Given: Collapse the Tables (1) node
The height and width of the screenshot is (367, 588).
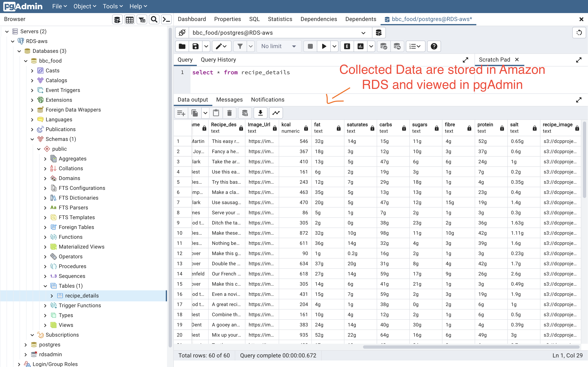Looking at the screenshot, I should click(45, 286).
